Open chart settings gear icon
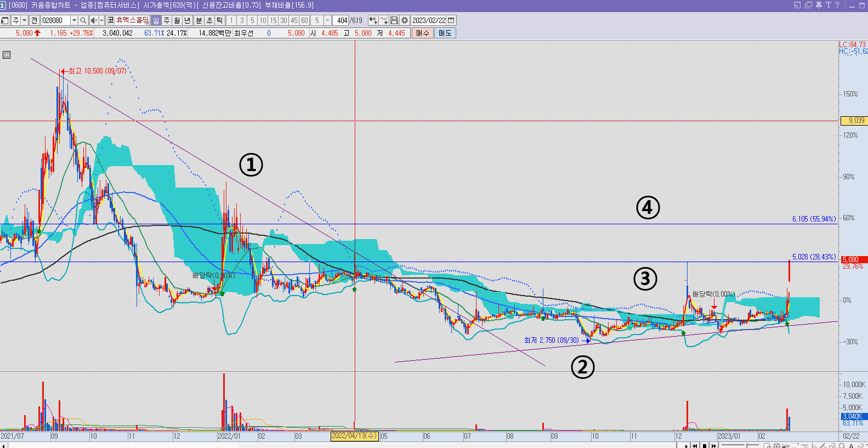Image resolution: width=868 pixels, height=448 pixels. point(405,20)
